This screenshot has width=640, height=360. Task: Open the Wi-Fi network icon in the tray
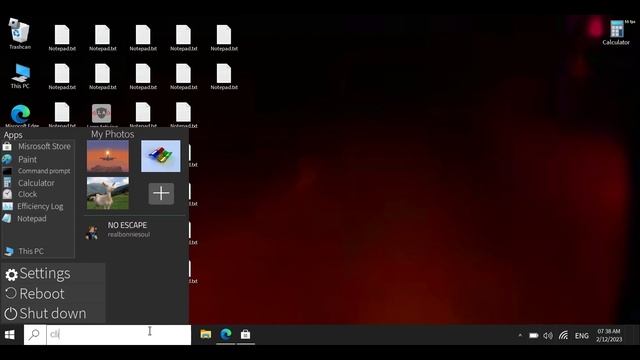point(564,336)
